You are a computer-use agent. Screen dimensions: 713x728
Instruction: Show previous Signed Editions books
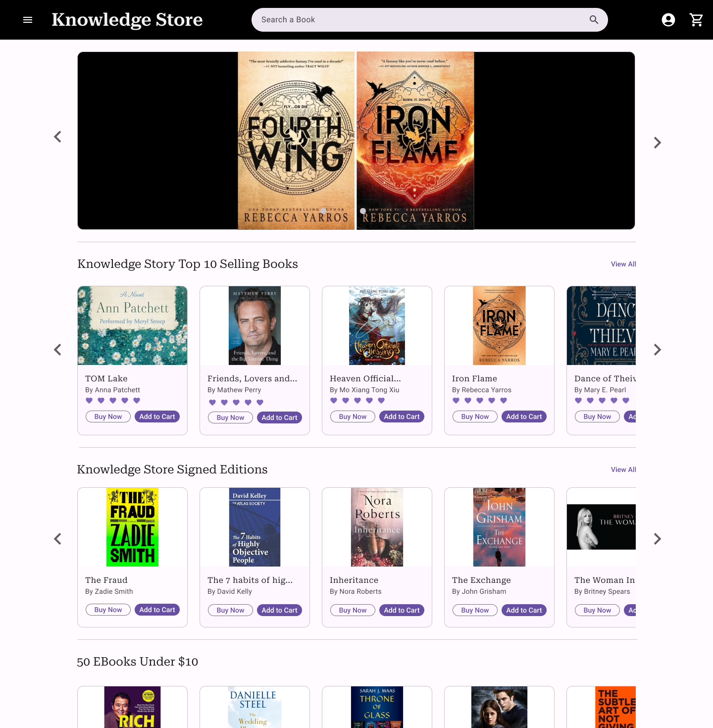57,539
